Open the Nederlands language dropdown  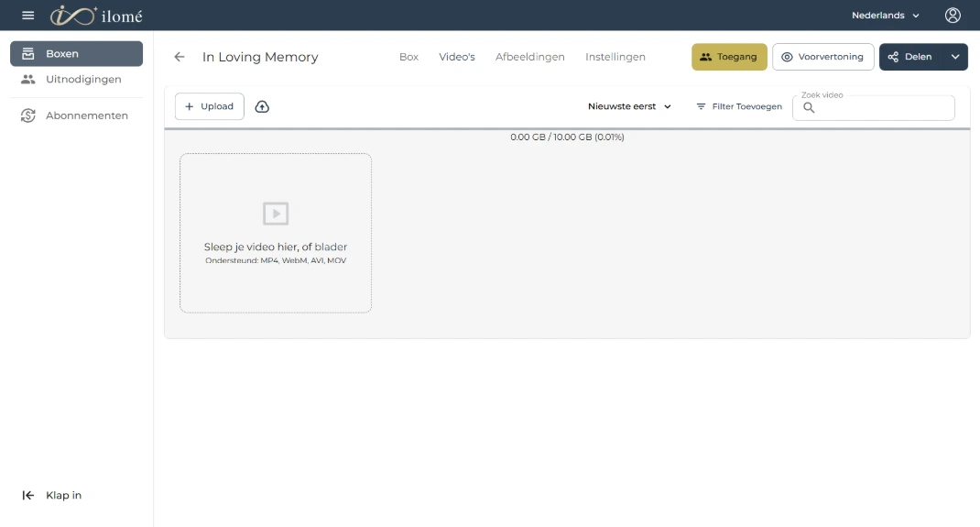tap(886, 15)
